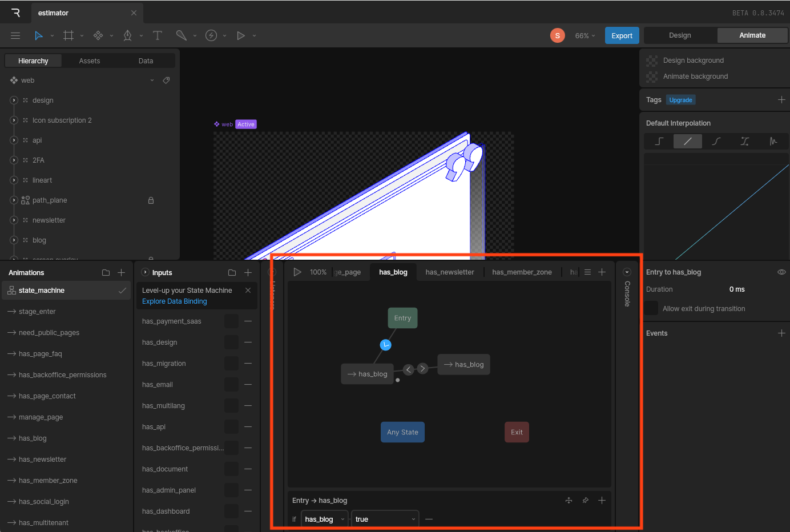
Task: Toggle the has_design input value
Action: coord(231,342)
